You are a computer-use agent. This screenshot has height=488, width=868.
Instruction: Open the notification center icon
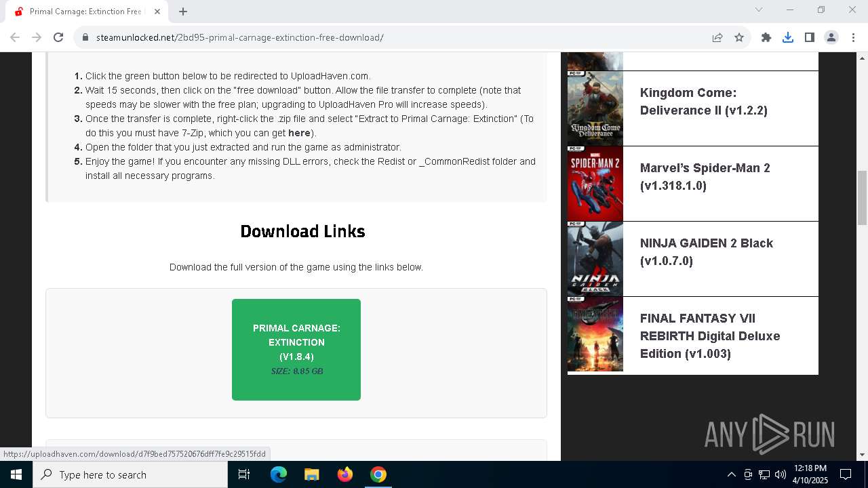click(846, 474)
